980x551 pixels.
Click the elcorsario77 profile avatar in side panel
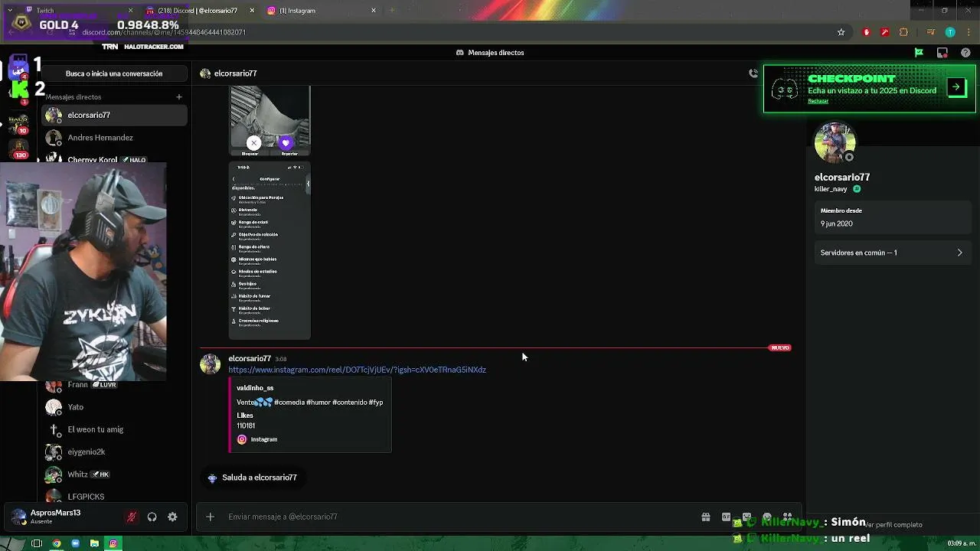[835, 142]
